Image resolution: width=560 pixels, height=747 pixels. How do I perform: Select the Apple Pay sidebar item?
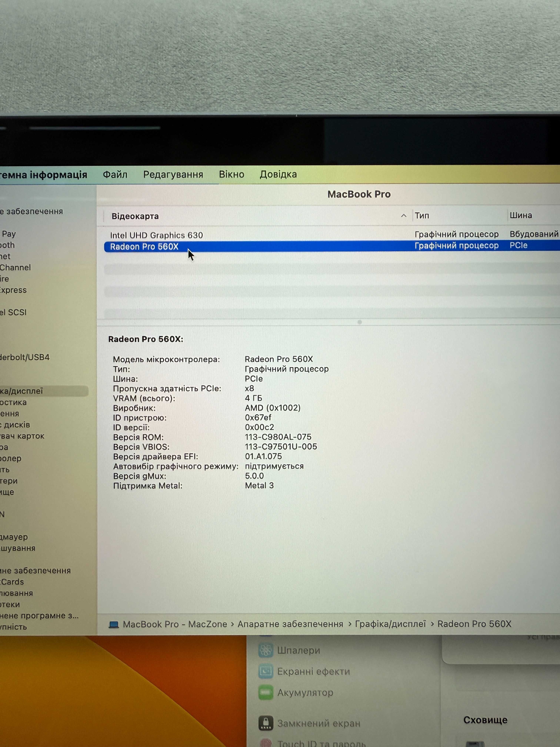click(x=8, y=234)
